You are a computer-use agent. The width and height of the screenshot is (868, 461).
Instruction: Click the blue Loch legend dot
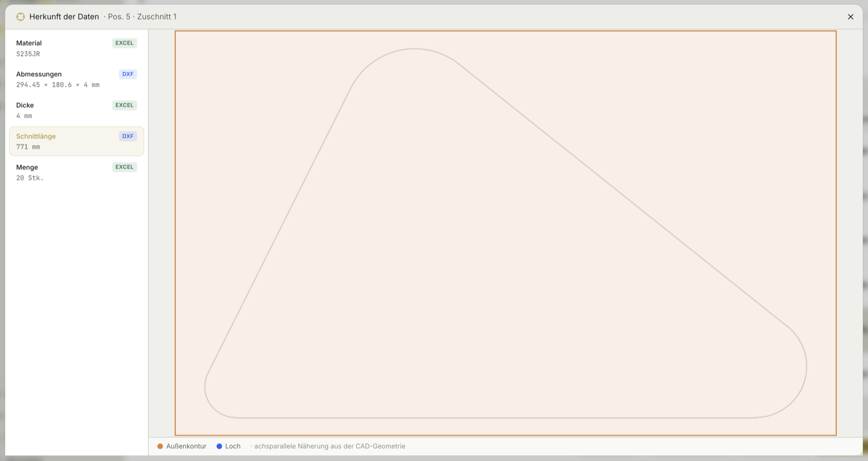pos(219,446)
